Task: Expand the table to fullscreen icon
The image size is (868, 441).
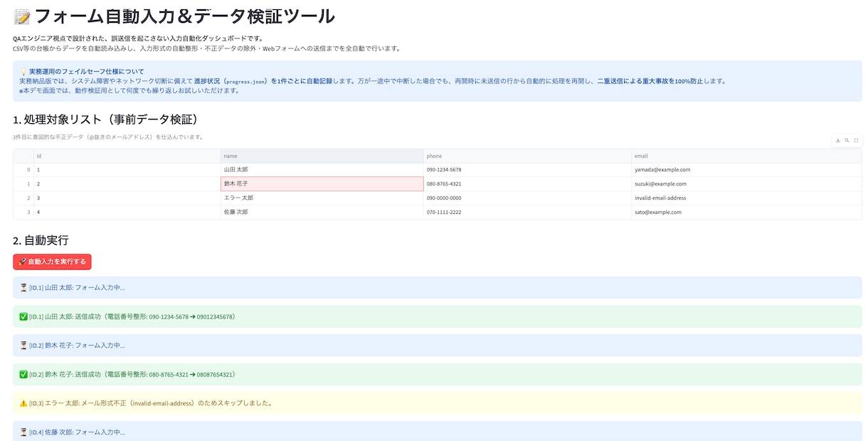Action: (x=856, y=140)
